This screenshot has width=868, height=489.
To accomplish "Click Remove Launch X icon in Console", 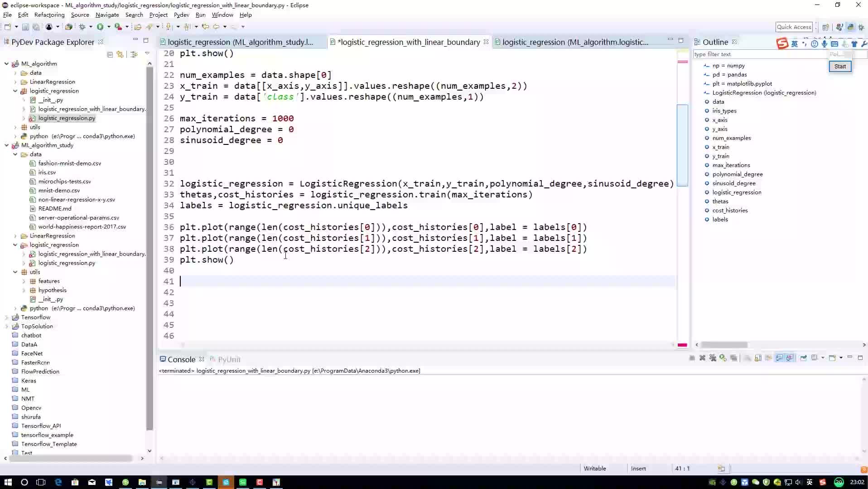I will pos(702,358).
